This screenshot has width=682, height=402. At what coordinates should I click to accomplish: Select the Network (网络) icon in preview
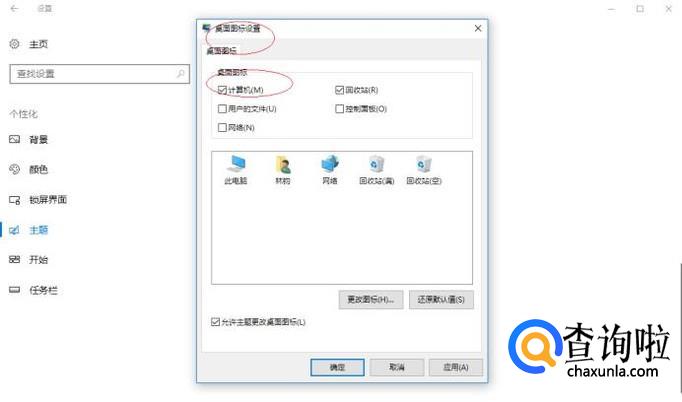click(330, 164)
